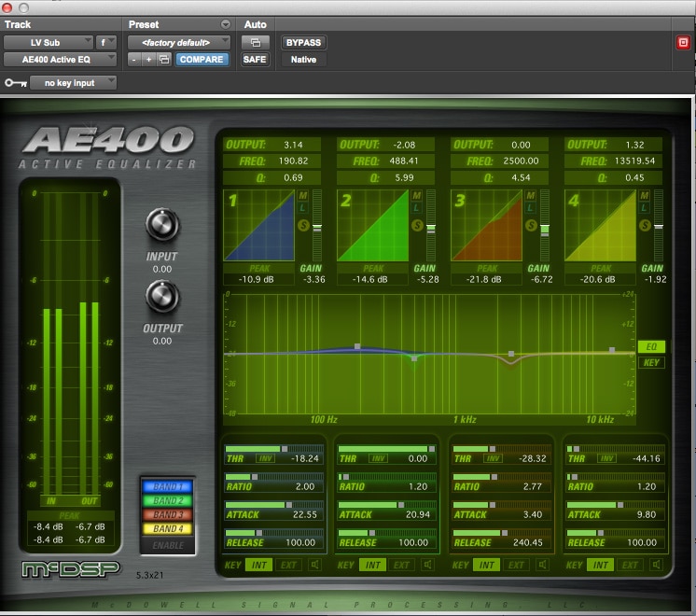Open the insert position f dropdown
The height and width of the screenshot is (616, 696).
[106, 43]
